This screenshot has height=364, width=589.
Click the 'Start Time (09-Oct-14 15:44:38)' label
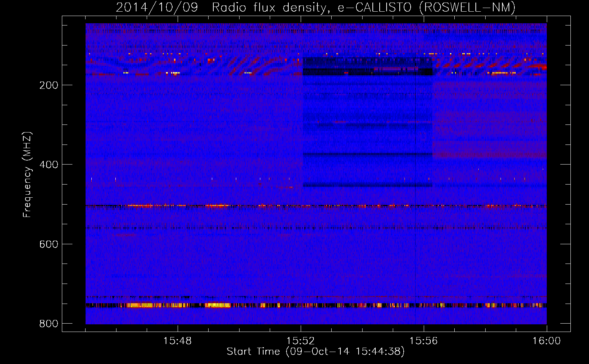[x=316, y=352]
